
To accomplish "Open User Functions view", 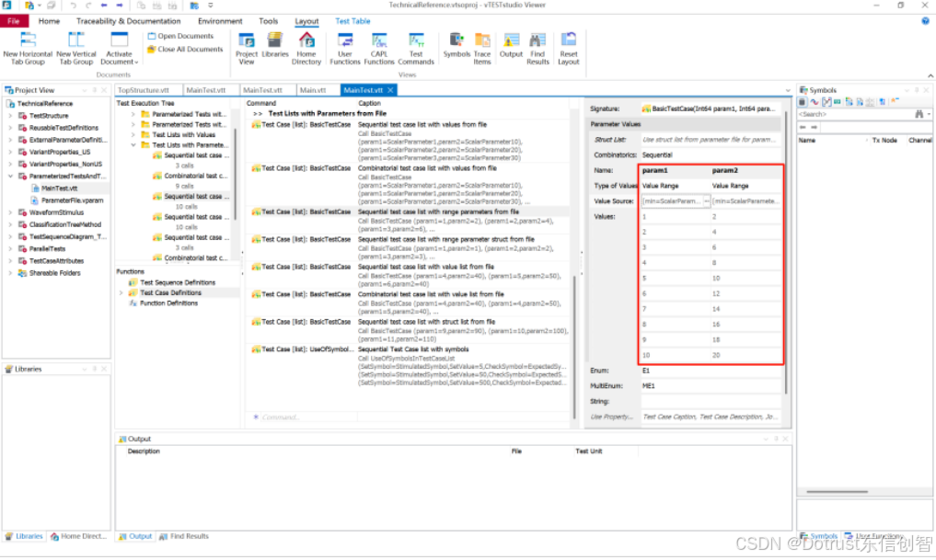I will point(345,49).
